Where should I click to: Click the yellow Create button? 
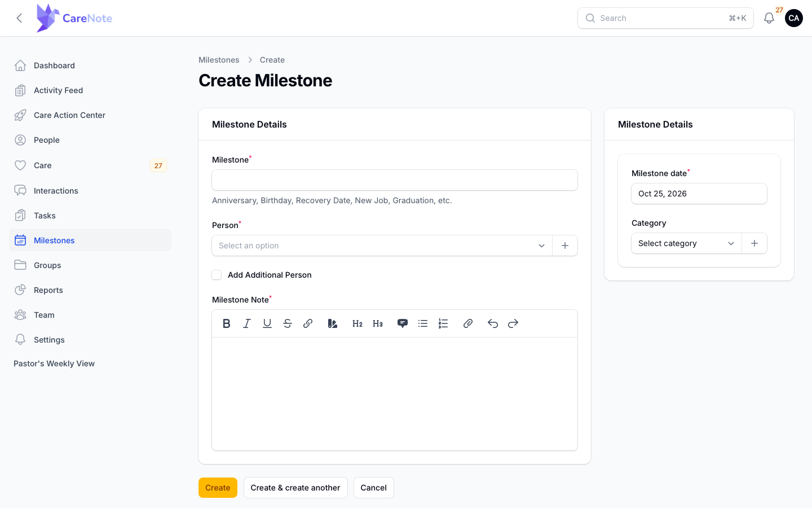point(218,488)
